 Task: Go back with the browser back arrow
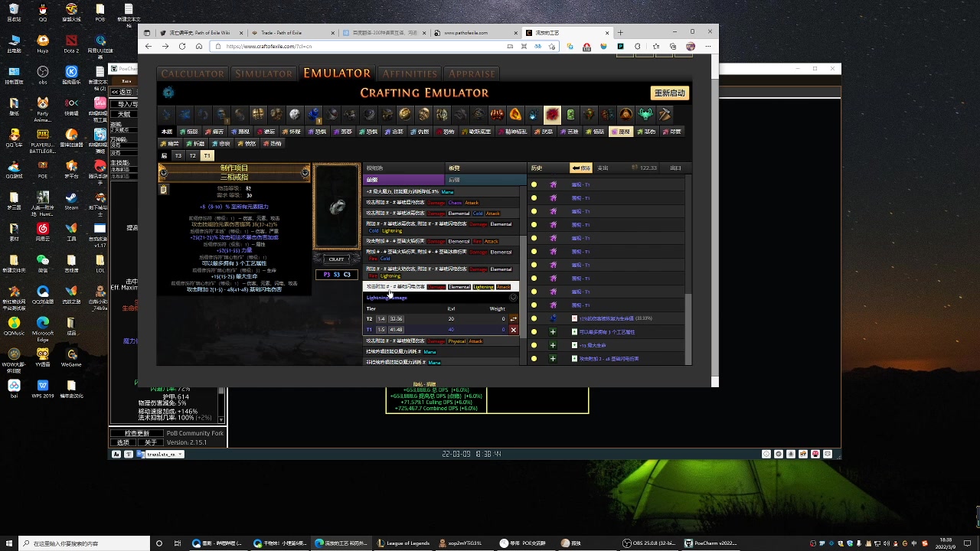[149, 46]
